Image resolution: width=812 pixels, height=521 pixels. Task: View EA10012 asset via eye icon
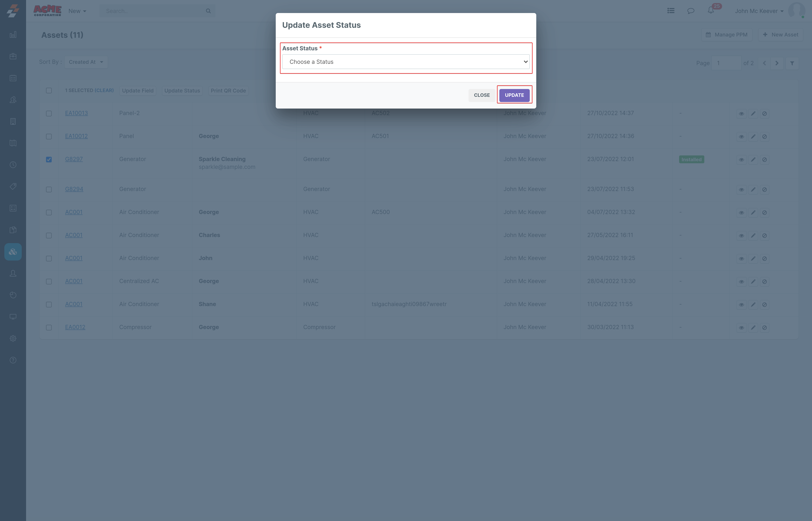[x=741, y=137]
